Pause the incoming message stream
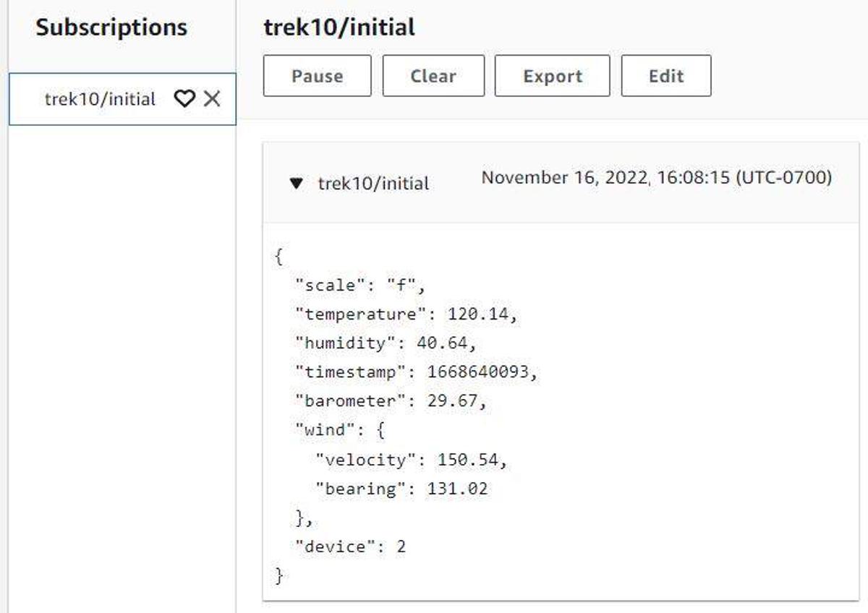 point(317,76)
